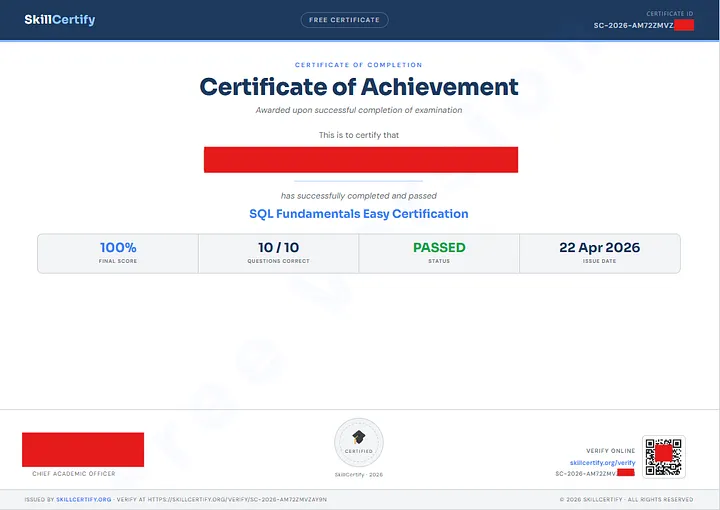Viewport: 720px width, 510px height.
Task: Click the graduation cap Certified seal
Action: [359, 443]
